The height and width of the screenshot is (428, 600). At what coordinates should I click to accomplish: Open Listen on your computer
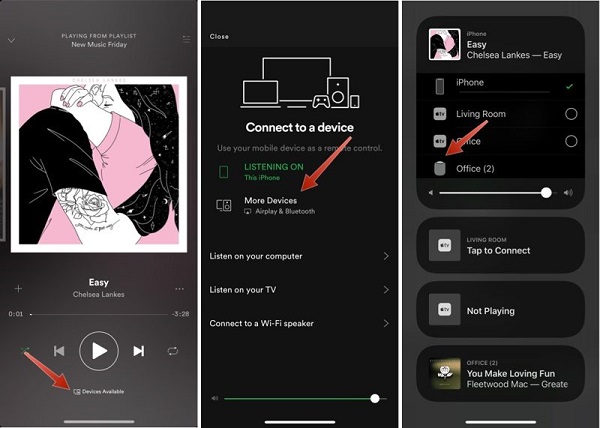[x=299, y=256]
